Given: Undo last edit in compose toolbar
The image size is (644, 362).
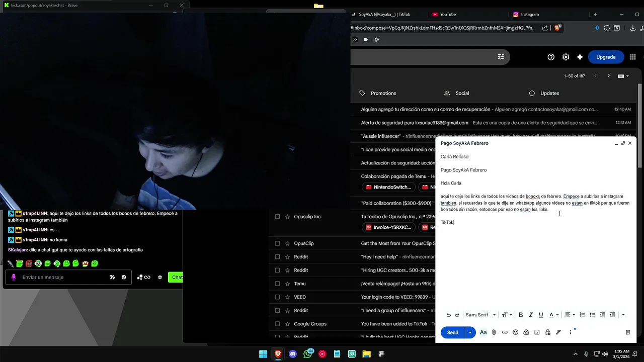Looking at the screenshot, I should click(449, 315).
